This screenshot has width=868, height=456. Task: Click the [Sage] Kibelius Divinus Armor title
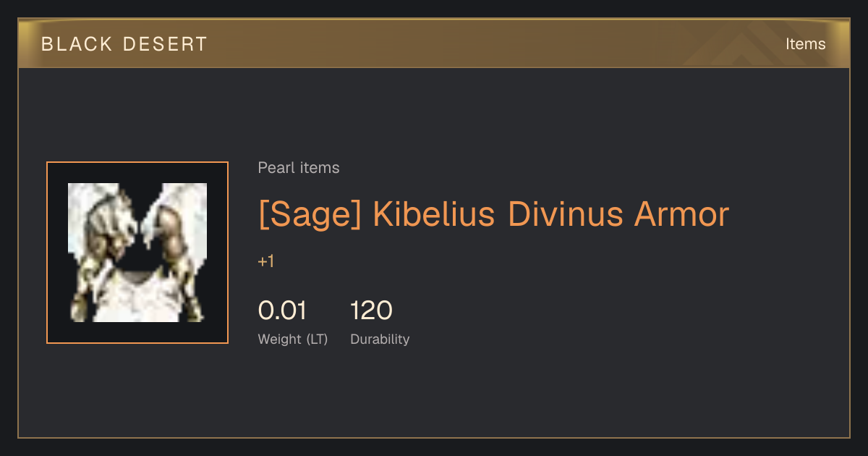coord(494,215)
